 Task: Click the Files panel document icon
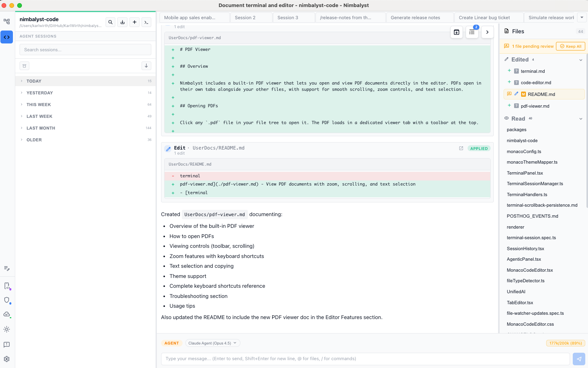(507, 31)
